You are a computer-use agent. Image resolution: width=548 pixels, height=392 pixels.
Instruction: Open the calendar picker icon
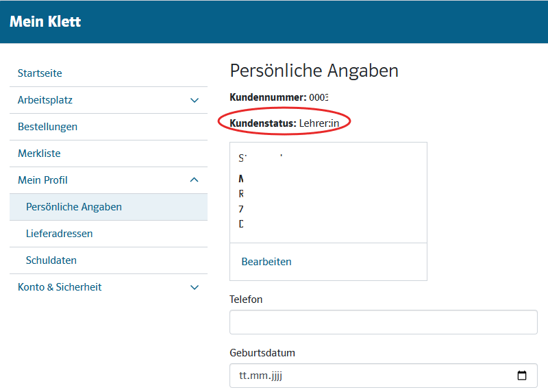(x=522, y=376)
